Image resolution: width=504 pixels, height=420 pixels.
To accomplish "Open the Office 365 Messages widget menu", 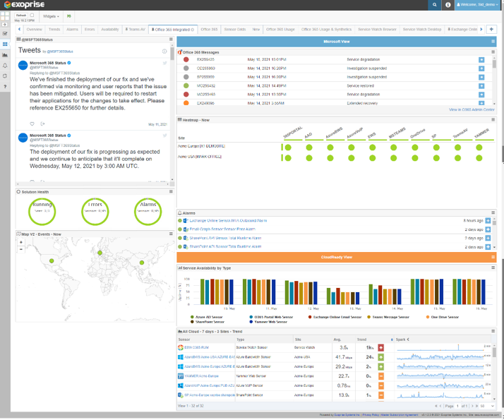I will pos(493,52).
